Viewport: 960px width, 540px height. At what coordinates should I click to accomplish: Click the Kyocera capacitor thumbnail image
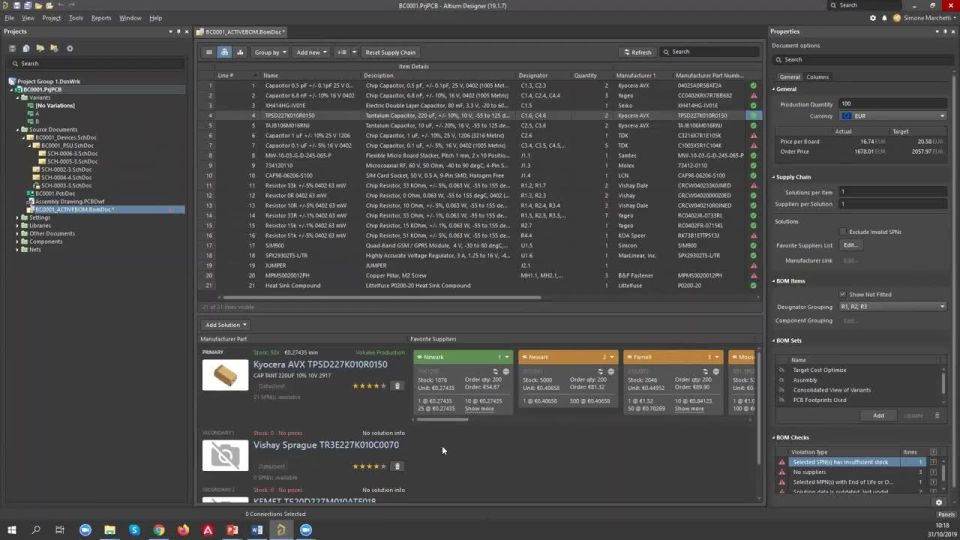click(225, 375)
